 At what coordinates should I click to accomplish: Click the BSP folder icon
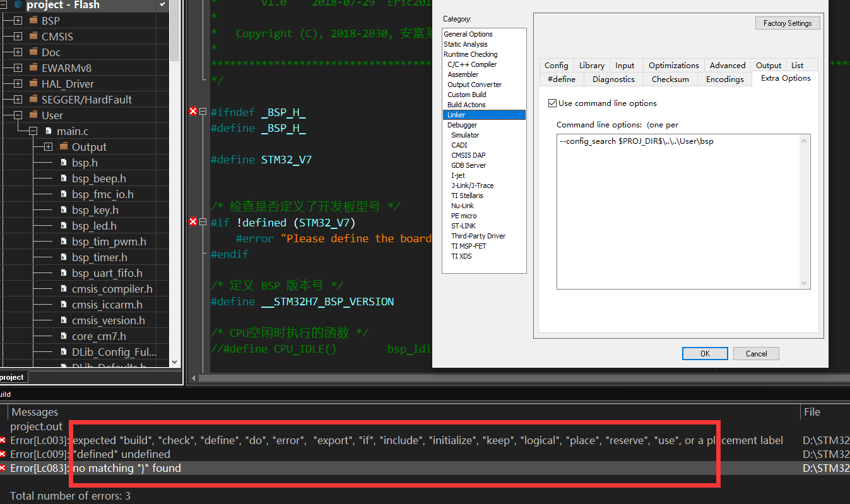pos(33,20)
